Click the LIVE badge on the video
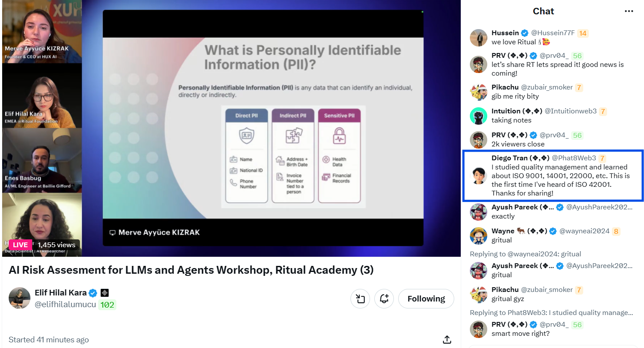The image size is (644, 348). tap(20, 245)
